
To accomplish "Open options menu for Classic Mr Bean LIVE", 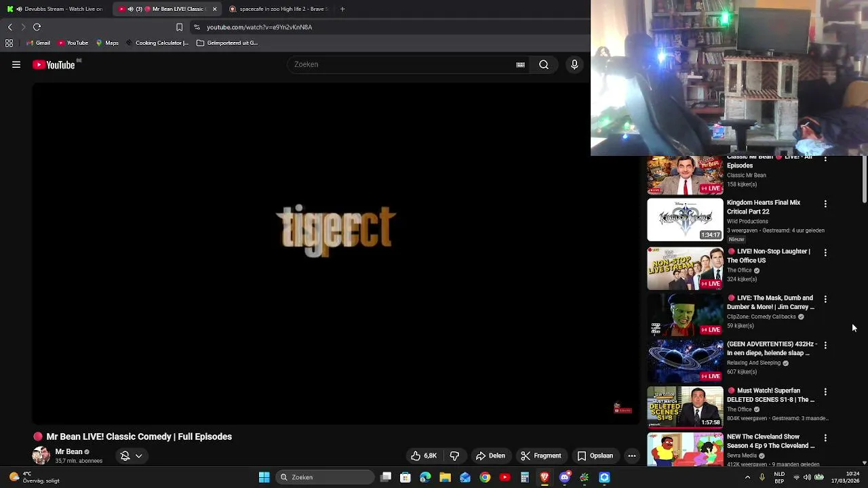I will pyautogui.click(x=825, y=159).
